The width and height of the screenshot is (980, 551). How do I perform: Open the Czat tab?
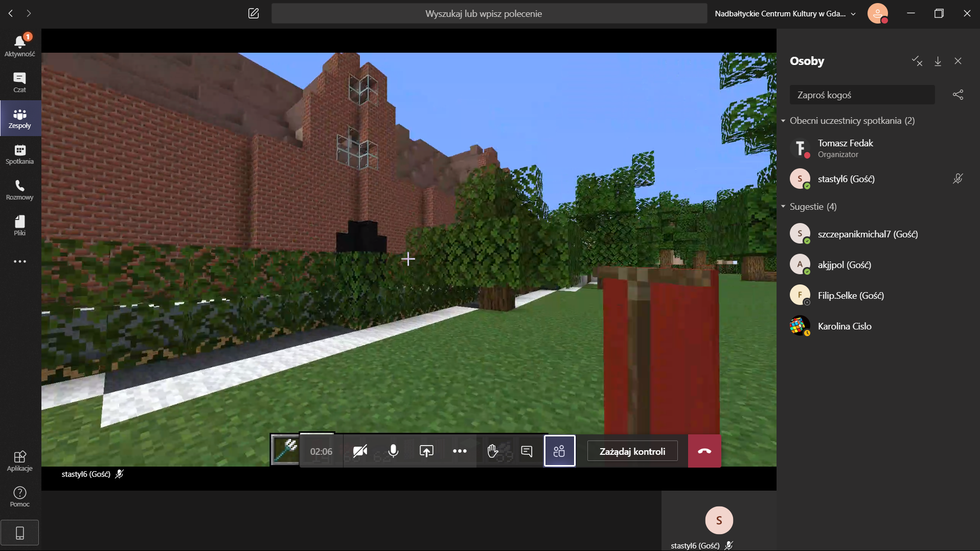20,82
